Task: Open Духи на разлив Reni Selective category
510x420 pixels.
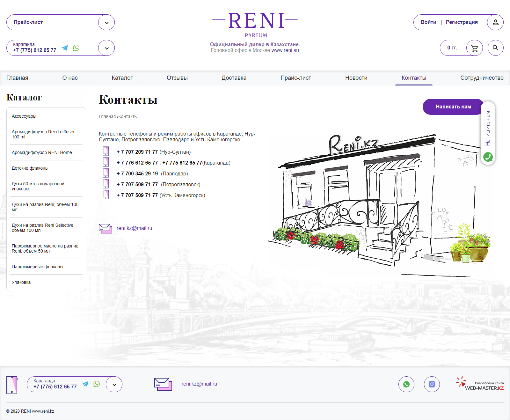Action: (46, 228)
